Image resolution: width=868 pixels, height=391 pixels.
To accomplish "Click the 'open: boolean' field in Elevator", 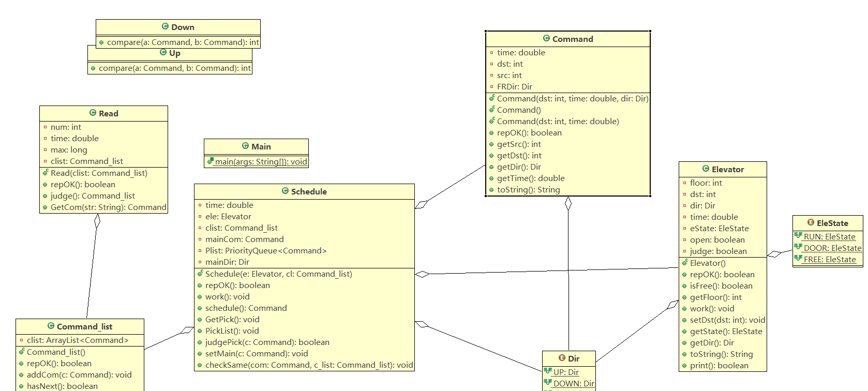I will click(x=717, y=239).
